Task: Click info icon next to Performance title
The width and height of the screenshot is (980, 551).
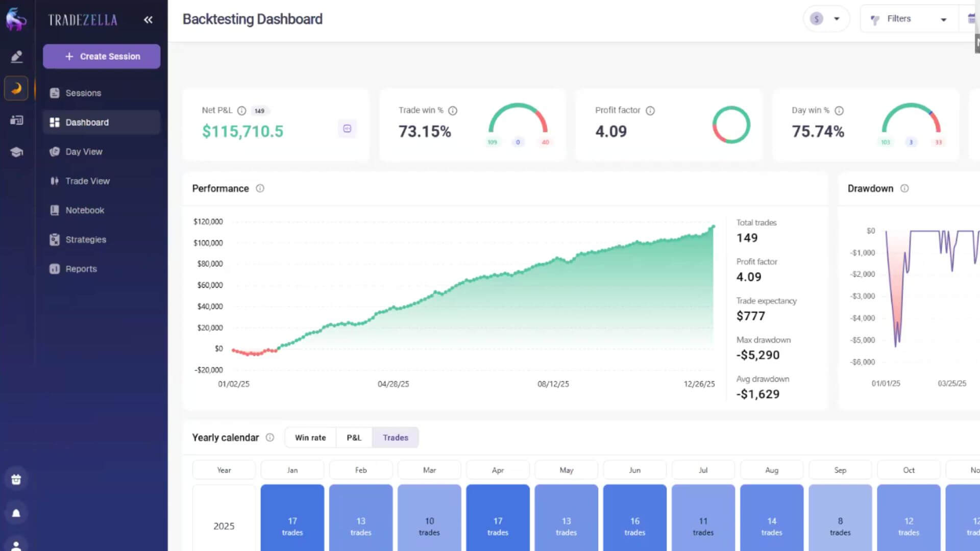Action: [260, 188]
